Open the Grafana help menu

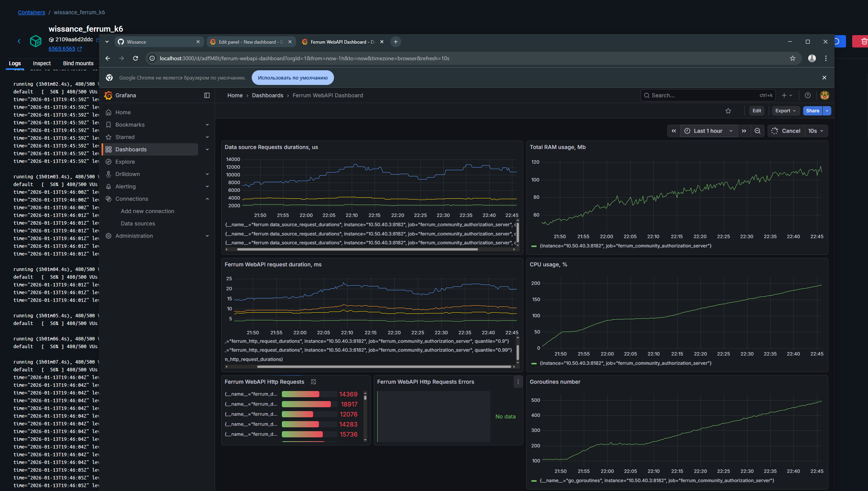click(x=807, y=95)
